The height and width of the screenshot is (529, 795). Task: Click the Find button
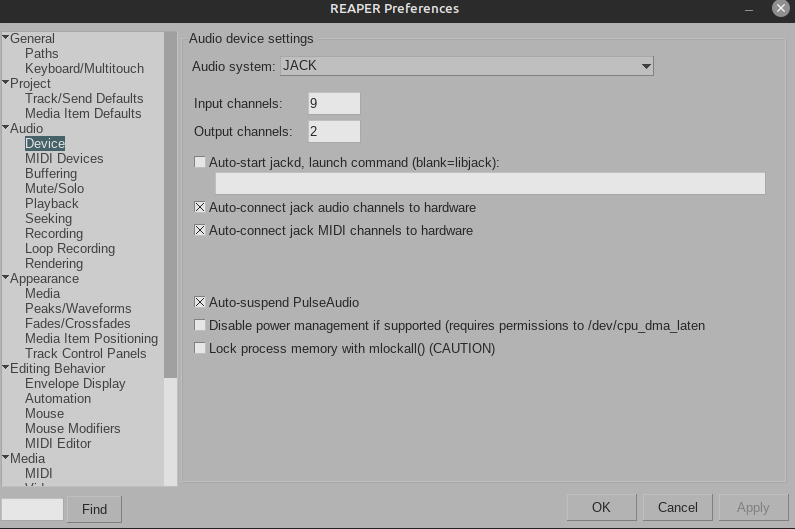pos(94,509)
